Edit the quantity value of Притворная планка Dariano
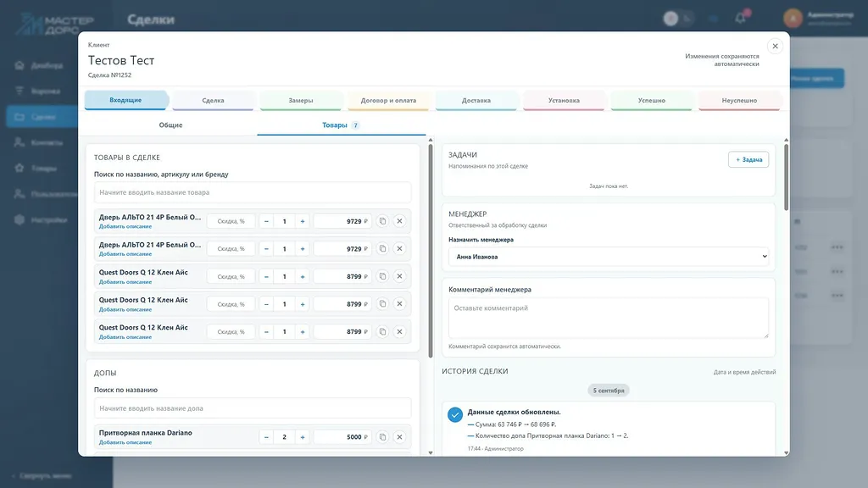 tap(285, 436)
